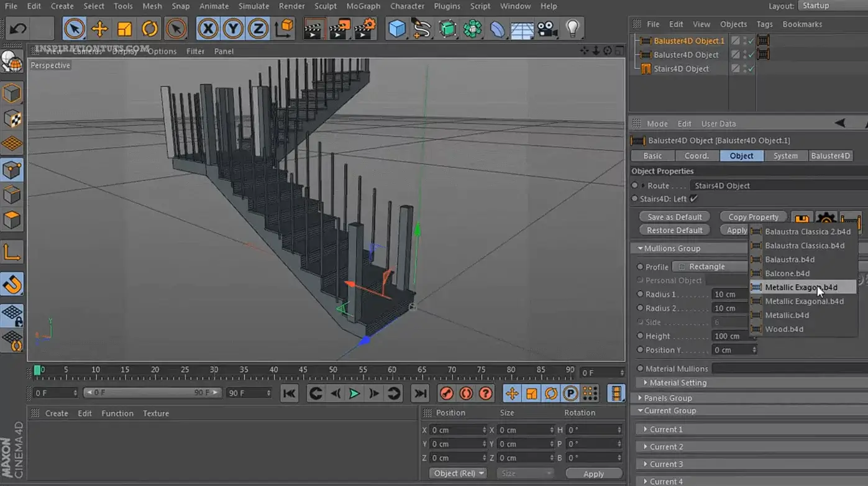Open the Layout Startup dropdown
868x486 pixels.
pyautogui.click(x=832, y=6)
